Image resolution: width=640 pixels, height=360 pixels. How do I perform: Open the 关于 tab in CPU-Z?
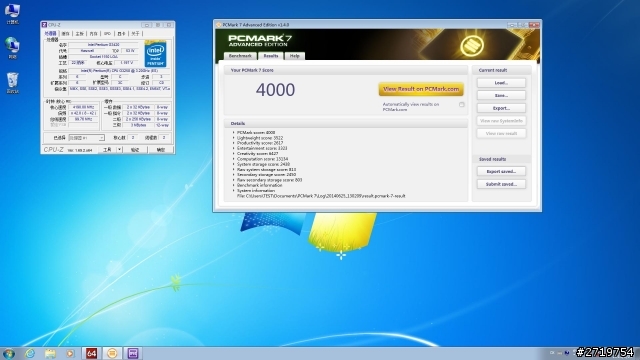pyautogui.click(x=135, y=33)
